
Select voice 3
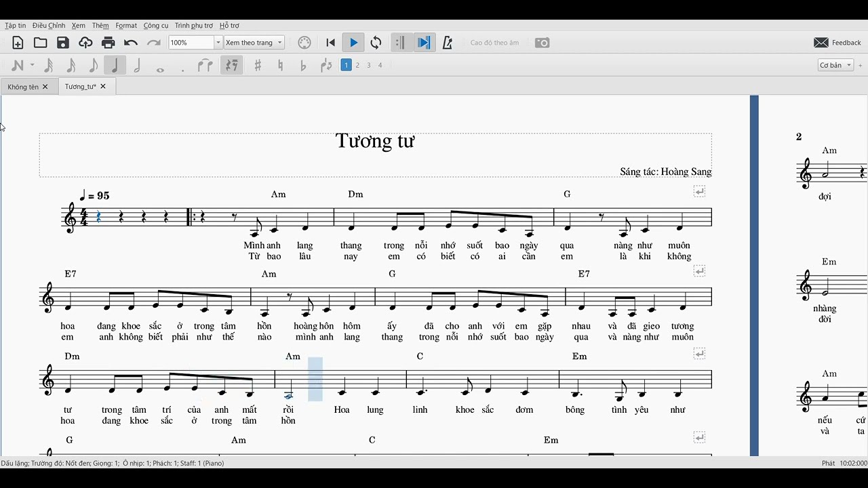(x=369, y=65)
